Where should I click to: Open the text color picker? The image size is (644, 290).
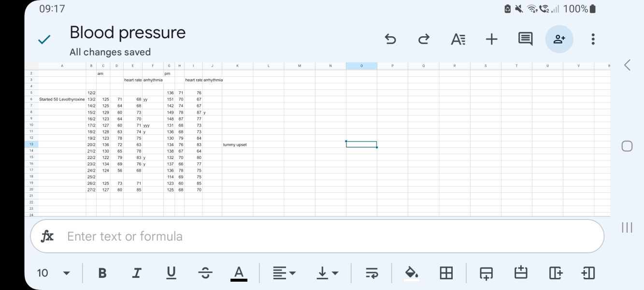click(239, 273)
